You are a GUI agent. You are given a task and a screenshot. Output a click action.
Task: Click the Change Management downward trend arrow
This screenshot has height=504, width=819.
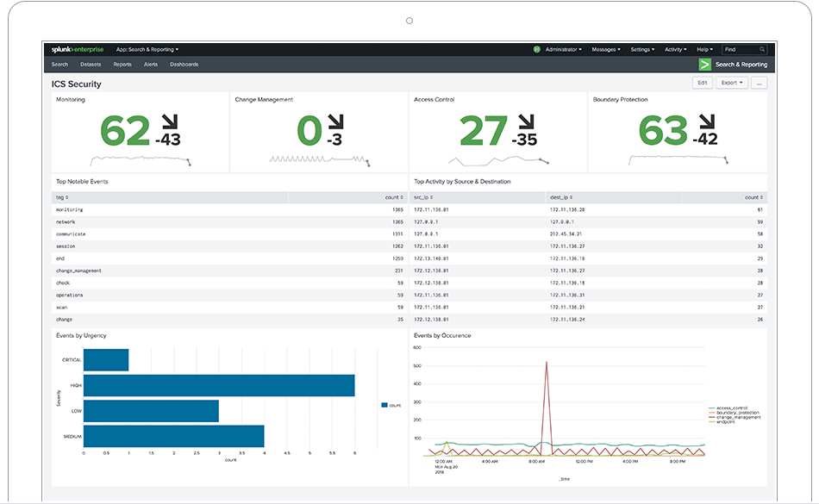(x=336, y=121)
